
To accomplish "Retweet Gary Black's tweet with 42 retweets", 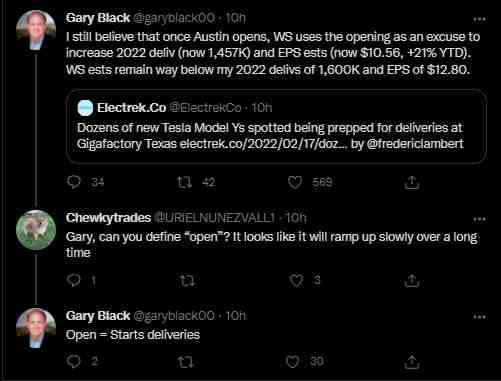I will point(184,182).
